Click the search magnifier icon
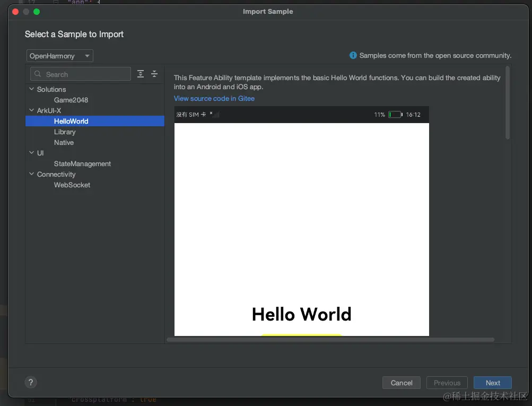Viewport: 532px width, 406px height. tap(38, 74)
